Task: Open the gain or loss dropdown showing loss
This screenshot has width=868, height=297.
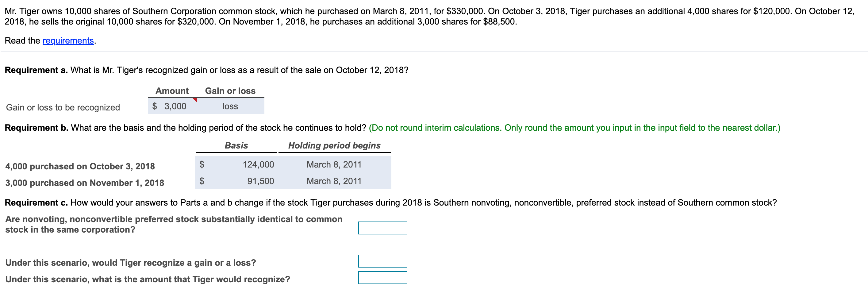Action: [x=230, y=106]
